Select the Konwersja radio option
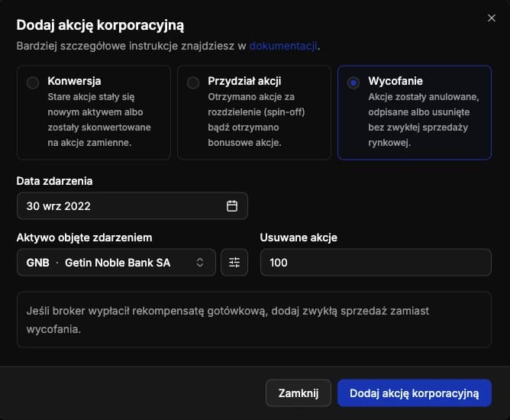This screenshot has width=510, height=420. pos(33,82)
